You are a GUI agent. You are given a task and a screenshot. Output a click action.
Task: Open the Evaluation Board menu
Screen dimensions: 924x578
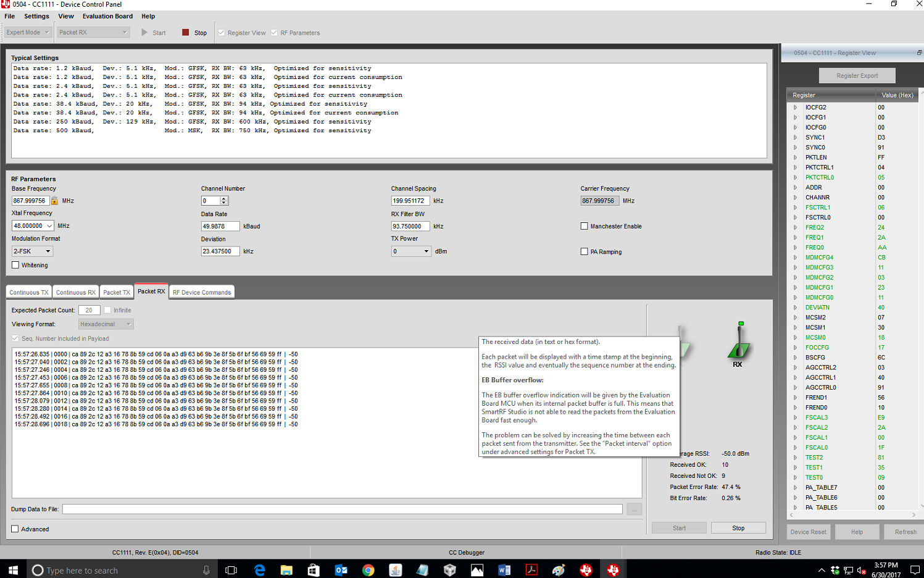click(107, 16)
